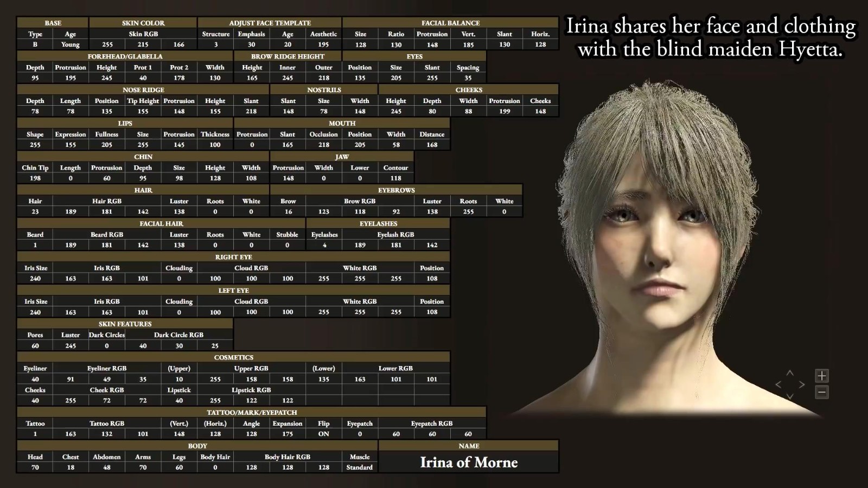Click the Irina of Morne name field
This screenshot has height=488, width=868.
[x=468, y=463]
